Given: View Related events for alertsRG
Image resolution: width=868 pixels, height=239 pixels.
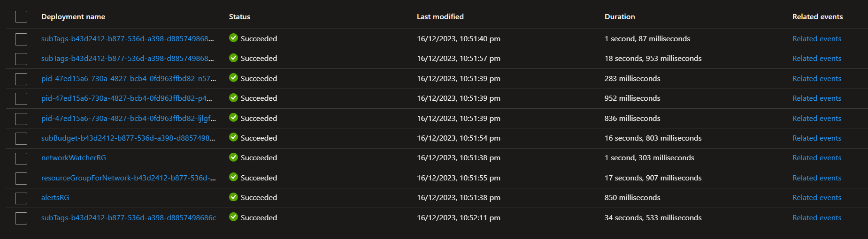Looking at the screenshot, I should [x=816, y=198].
